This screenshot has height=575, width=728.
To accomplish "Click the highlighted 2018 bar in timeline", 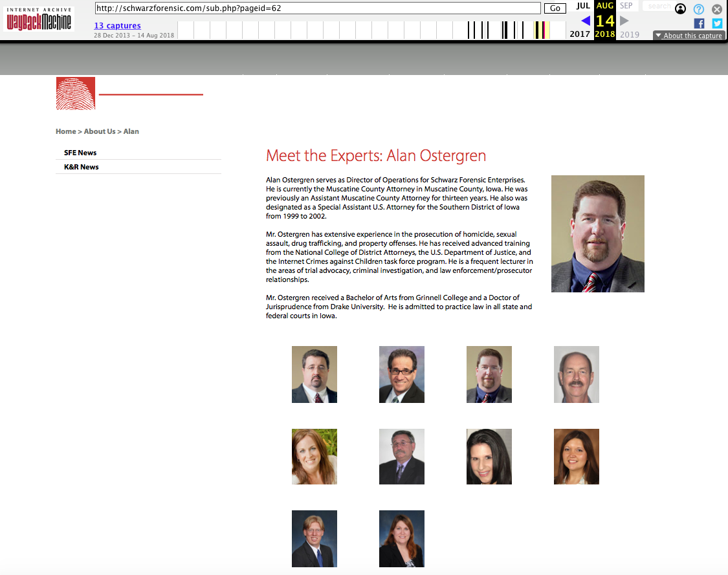I will 541,30.
